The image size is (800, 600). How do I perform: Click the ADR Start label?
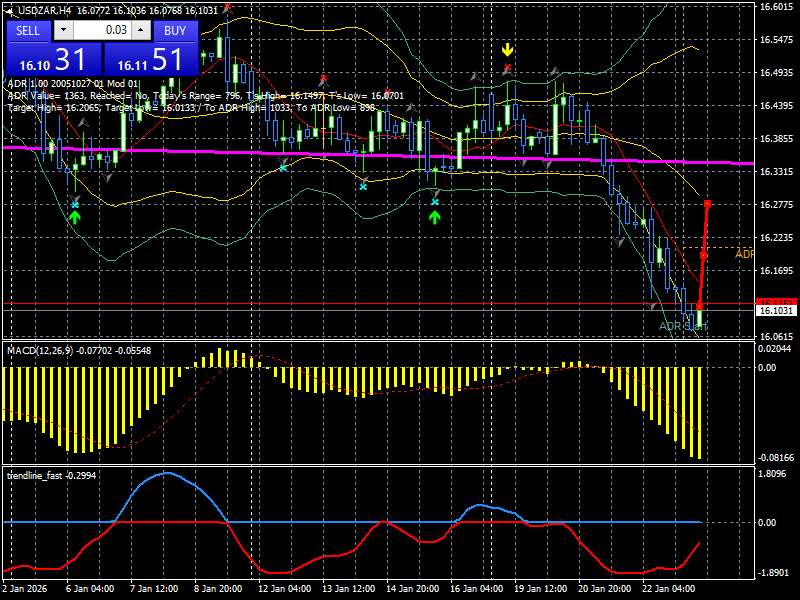(x=683, y=326)
